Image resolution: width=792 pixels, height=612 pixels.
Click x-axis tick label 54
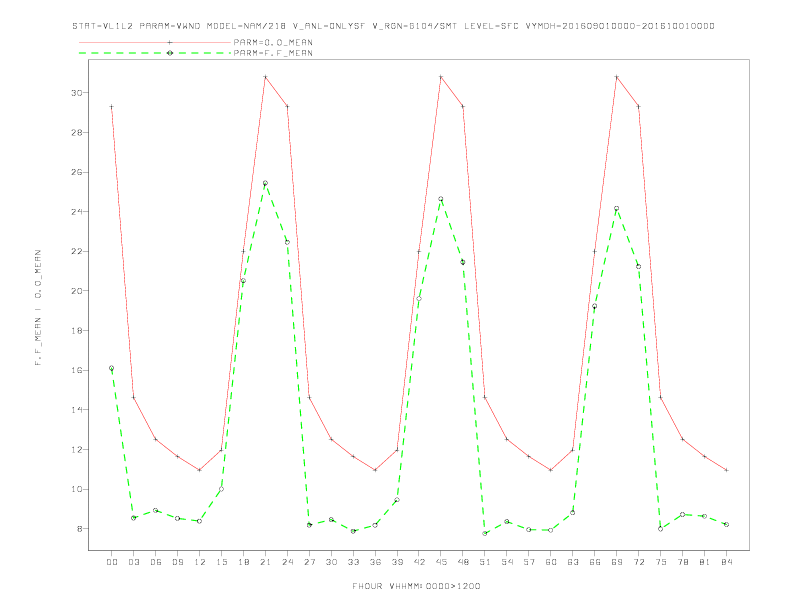(507, 562)
